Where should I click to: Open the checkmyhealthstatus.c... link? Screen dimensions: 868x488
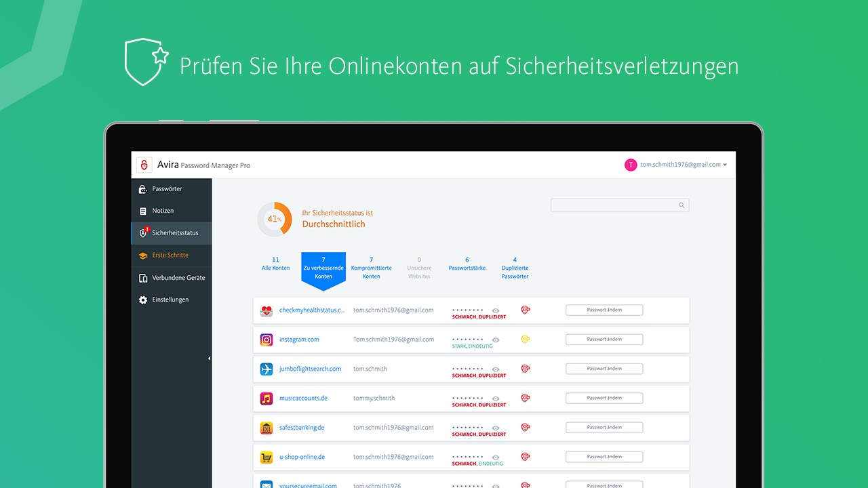coord(312,310)
